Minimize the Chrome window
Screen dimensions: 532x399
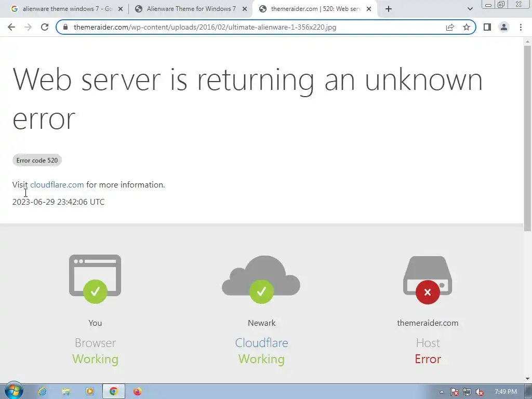click(488, 4)
